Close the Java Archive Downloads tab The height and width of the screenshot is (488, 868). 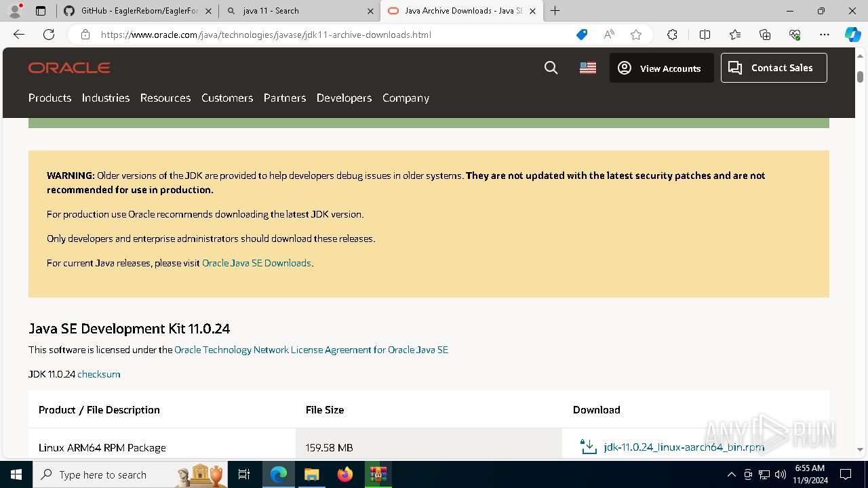[532, 11]
